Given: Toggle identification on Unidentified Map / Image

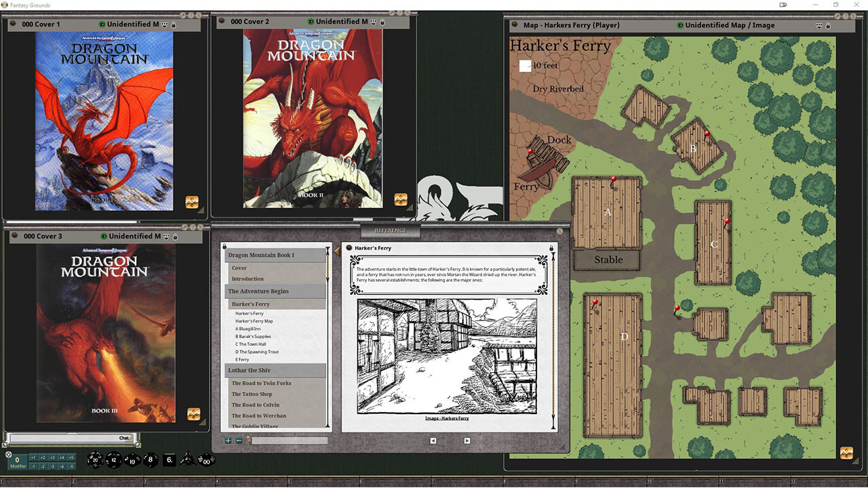Looking at the screenshot, I should point(680,25).
